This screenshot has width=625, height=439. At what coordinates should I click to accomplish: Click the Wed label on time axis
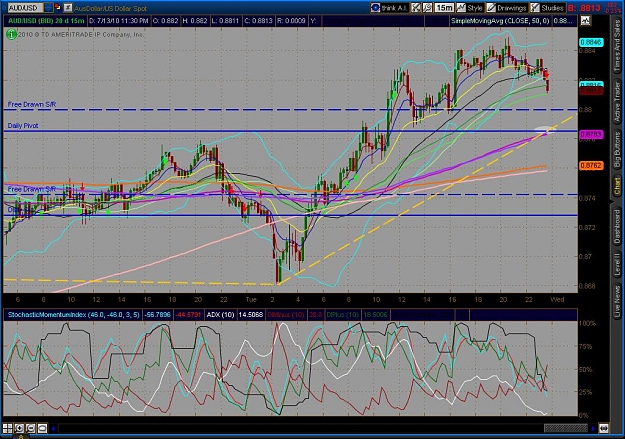pyautogui.click(x=557, y=300)
